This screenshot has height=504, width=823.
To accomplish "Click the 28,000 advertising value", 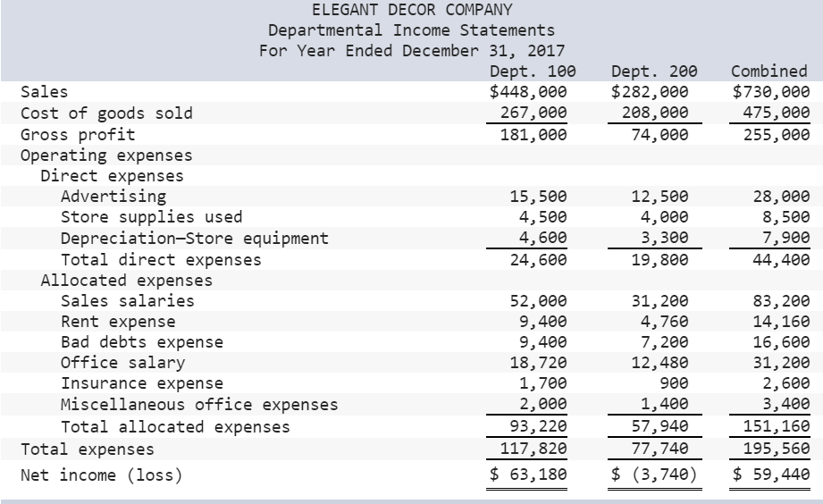I will point(782,197).
